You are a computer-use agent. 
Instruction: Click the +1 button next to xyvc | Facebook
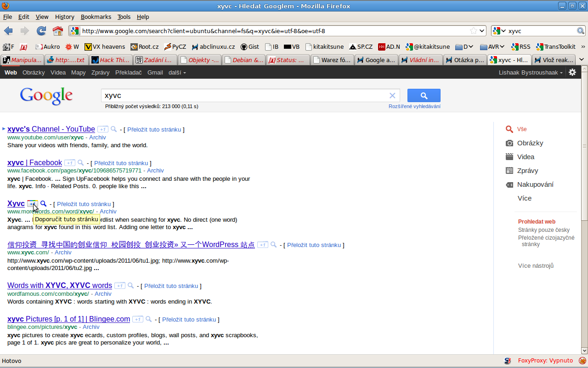(70, 163)
